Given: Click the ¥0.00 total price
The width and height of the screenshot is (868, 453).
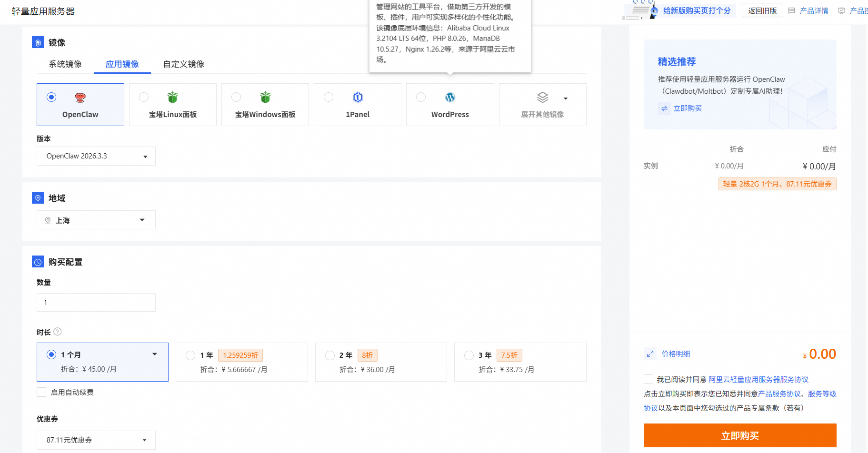Looking at the screenshot, I should [x=819, y=354].
